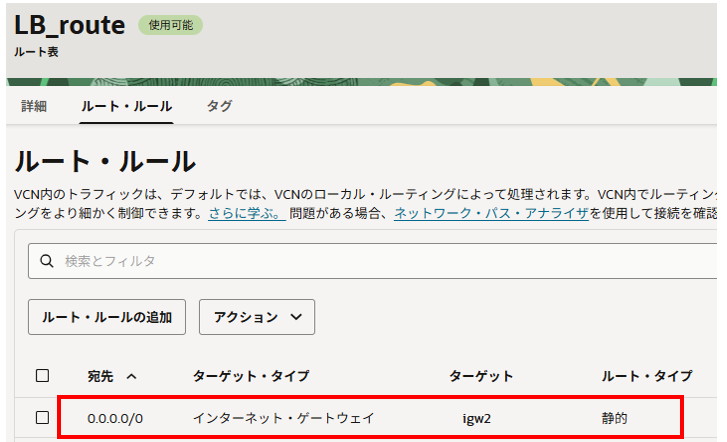
Task: Click the magnifier icon in search bar
Action: (45, 261)
